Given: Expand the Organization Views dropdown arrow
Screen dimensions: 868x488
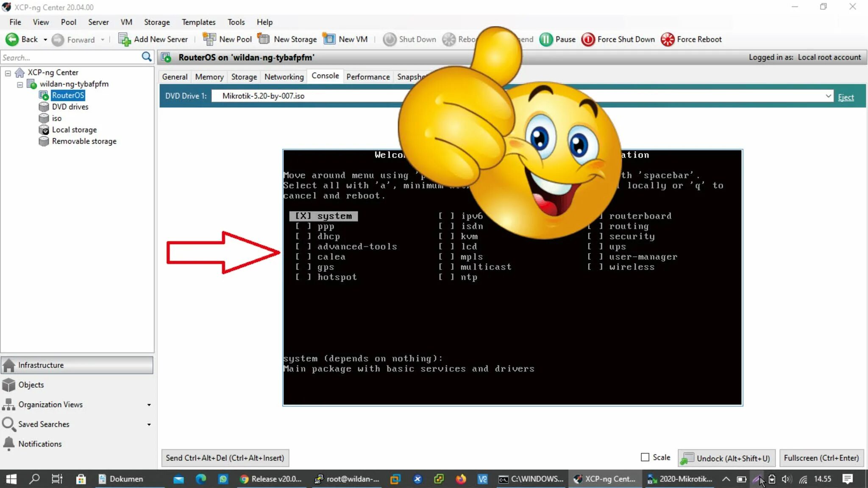Looking at the screenshot, I should (x=149, y=405).
